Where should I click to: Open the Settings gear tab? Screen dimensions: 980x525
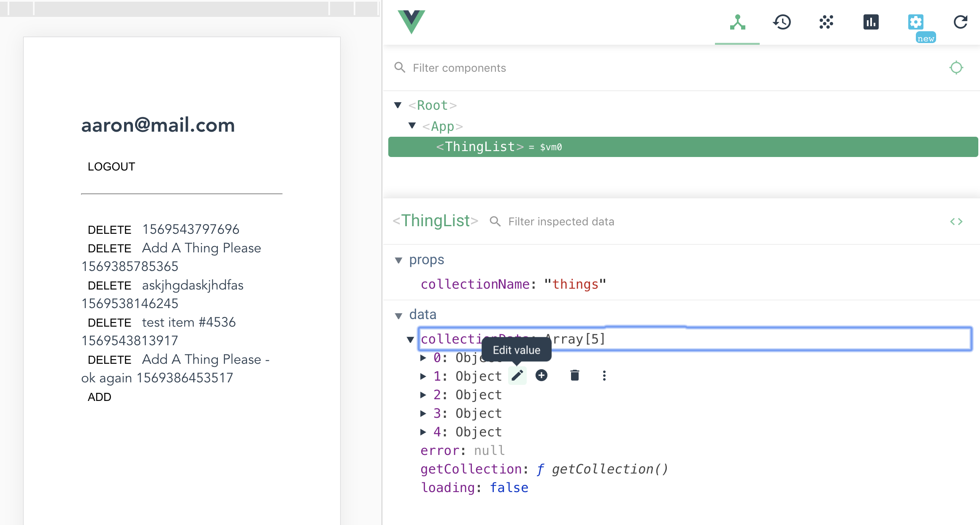coord(915,22)
